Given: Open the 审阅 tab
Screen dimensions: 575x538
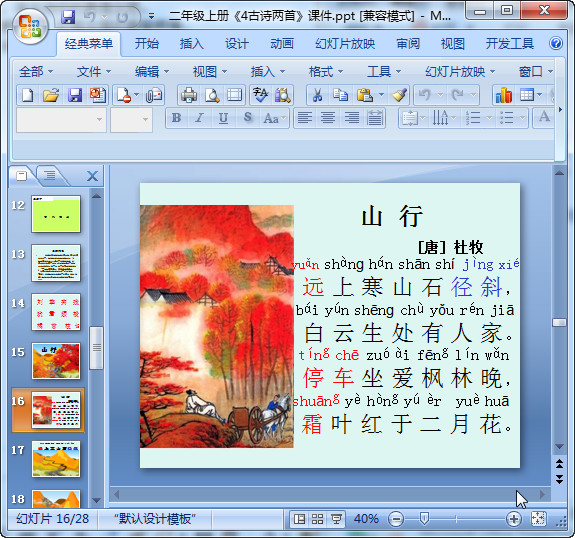Looking at the screenshot, I should point(408,44).
